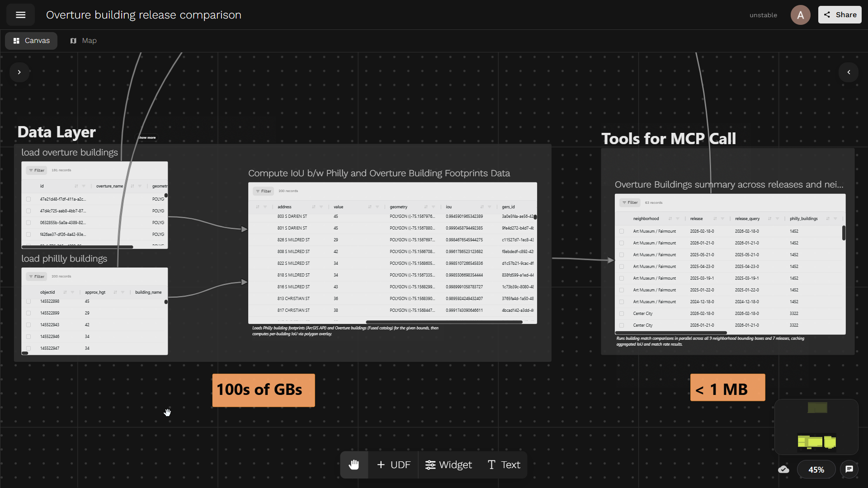Expand the left sidebar panel chevron
The width and height of the screenshot is (868, 488).
pyautogui.click(x=19, y=72)
